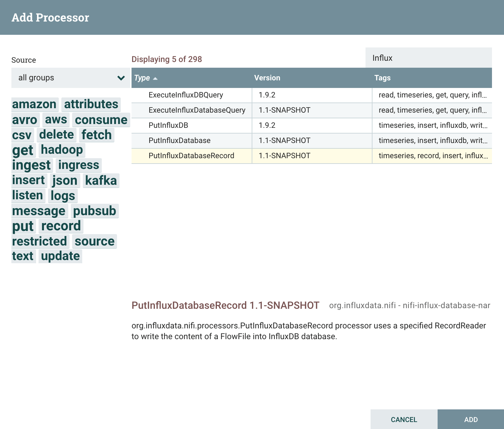Choose the pubsub tag filter

tap(95, 211)
